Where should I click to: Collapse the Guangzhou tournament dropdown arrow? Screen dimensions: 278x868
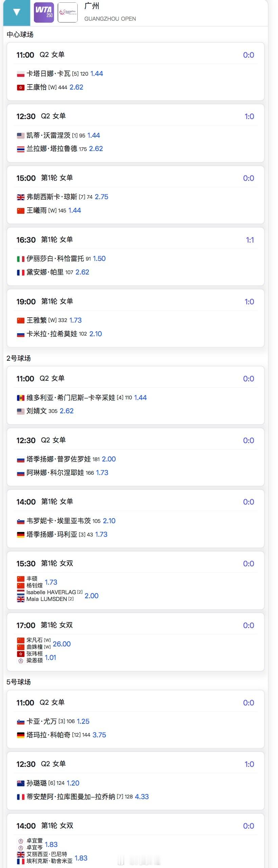point(17,13)
